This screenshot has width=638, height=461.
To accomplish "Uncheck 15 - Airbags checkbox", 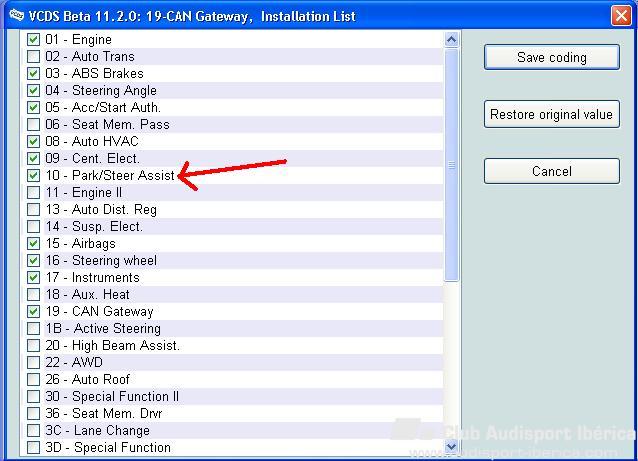I will coord(33,243).
